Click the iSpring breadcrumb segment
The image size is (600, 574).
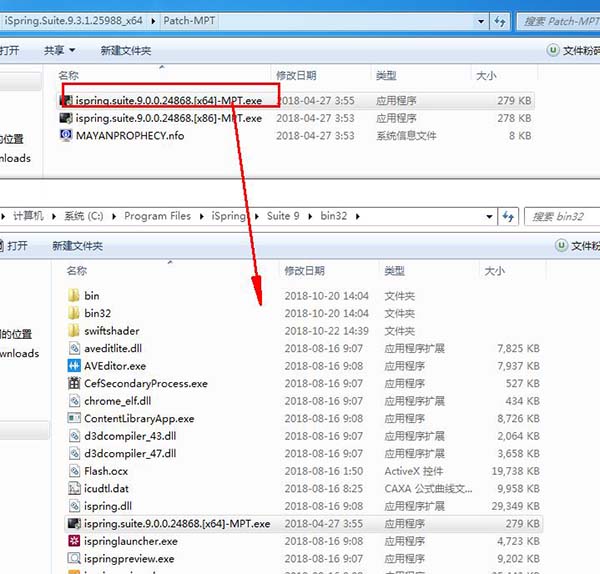tap(229, 216)
